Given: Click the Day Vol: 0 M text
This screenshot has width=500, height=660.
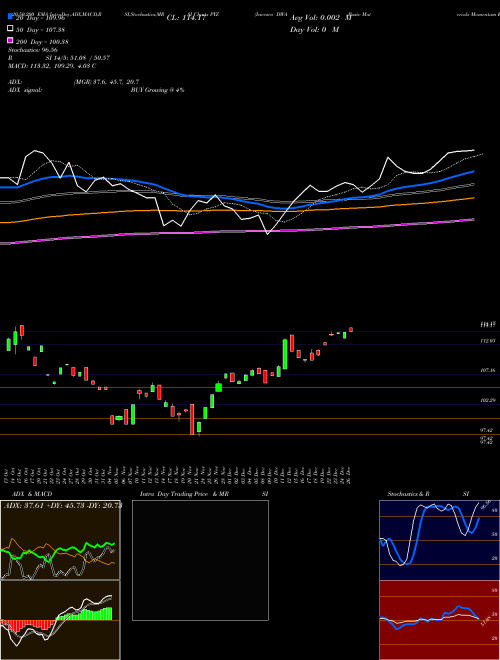Looking at the screenshot, I should click(x=314, y=29).
